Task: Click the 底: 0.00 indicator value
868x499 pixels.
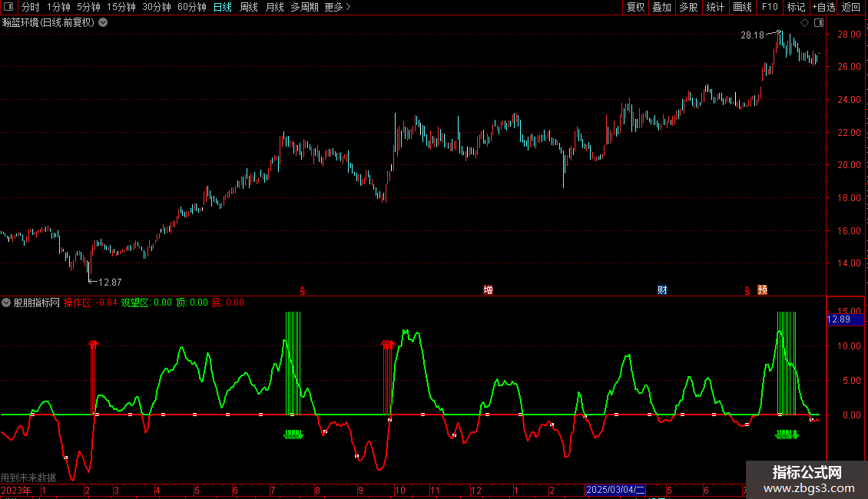Action: pos(228,302)
